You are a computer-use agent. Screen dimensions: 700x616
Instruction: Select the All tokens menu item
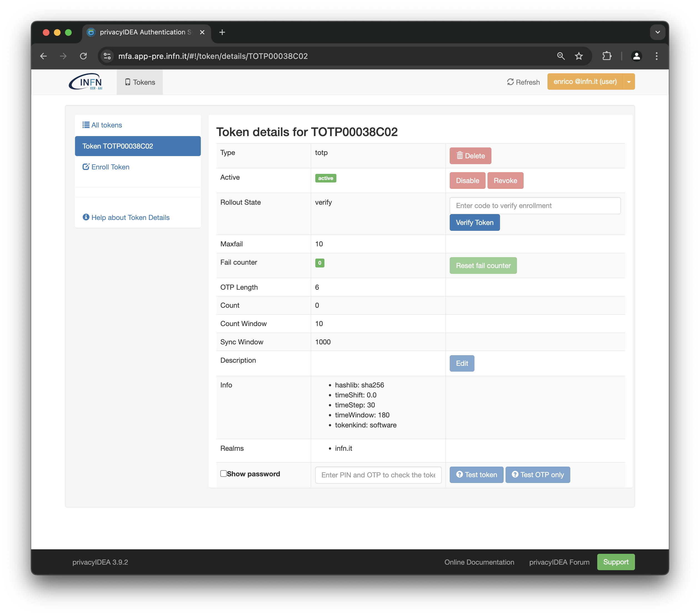point(102,125)
